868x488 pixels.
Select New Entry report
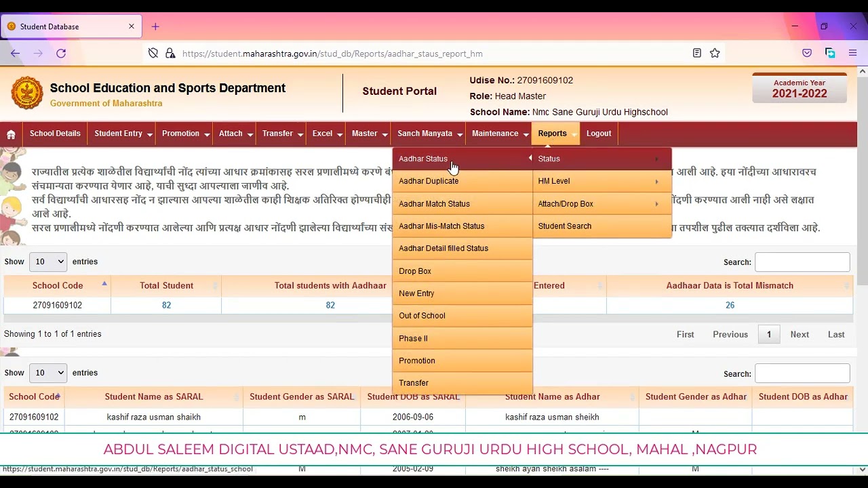click(462, 293)
